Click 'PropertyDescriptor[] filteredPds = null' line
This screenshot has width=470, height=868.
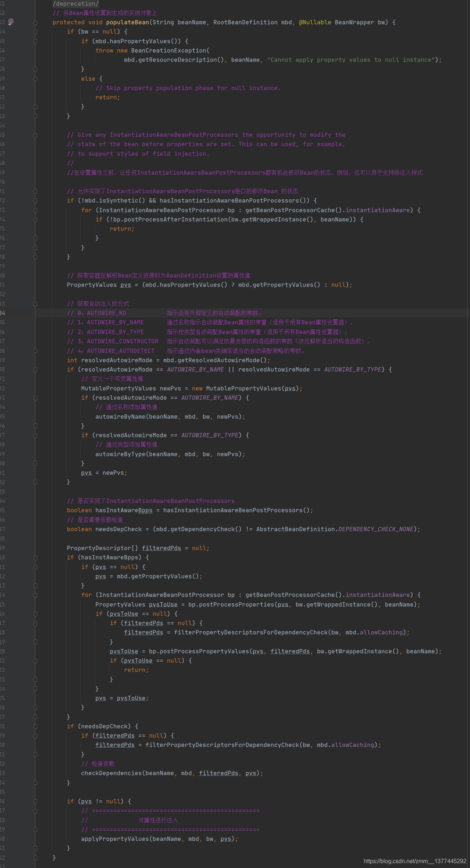tap(138, 548)
